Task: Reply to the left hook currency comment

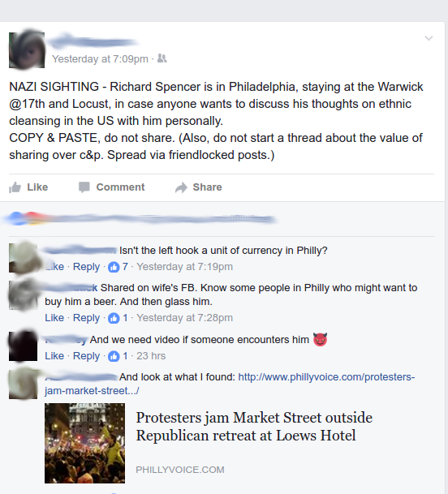Action: [x=86, y=267]
